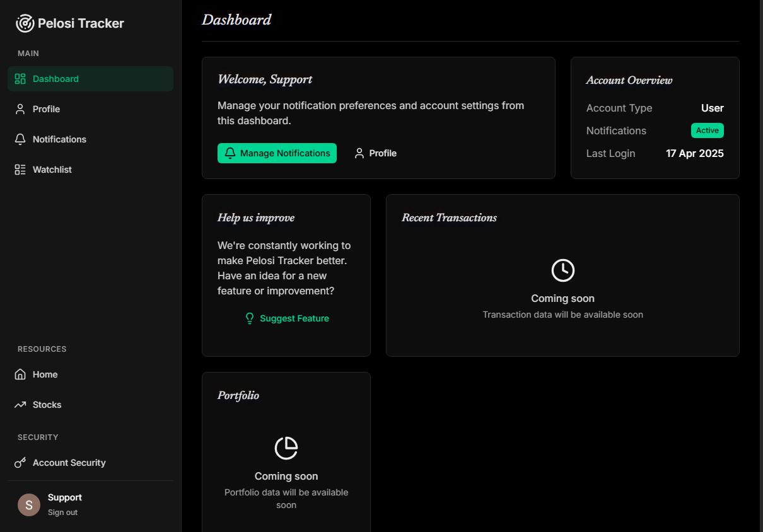The height and width of the screenshot is (532, 763).
Task: Select the Profile person icon in sidebar
Action: [x=19, y=109]
